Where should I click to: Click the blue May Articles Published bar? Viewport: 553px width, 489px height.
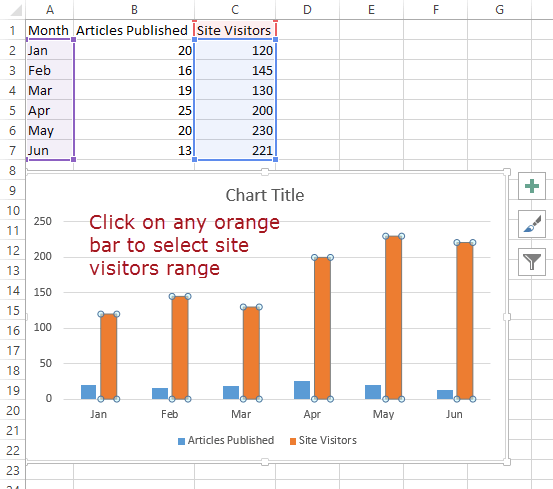coord(373,392)
